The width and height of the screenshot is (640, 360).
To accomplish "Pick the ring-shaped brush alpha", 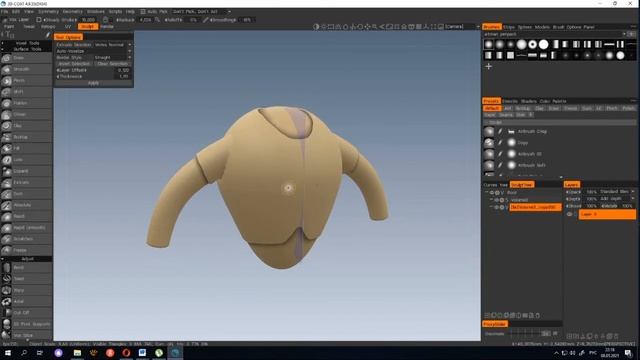I will [x=532, y=44].
